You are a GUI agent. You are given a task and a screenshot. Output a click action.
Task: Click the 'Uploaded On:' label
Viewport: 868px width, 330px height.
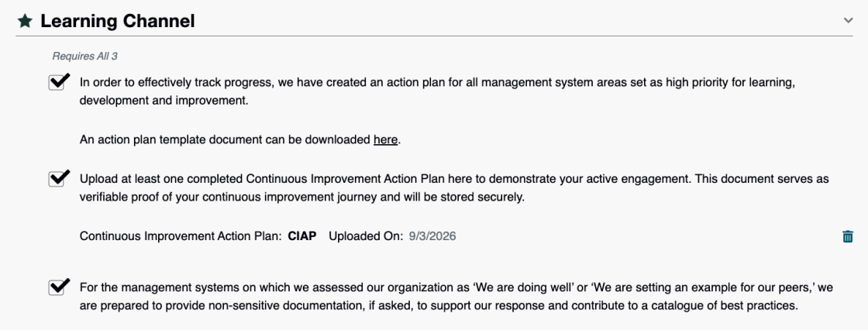click(x=366, y=235)
